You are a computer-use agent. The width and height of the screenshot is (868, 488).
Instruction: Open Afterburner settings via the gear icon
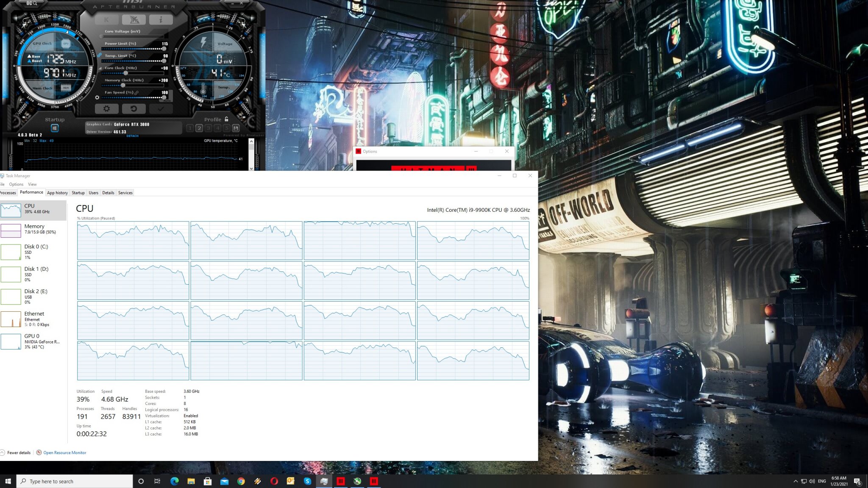click(106, 109)
